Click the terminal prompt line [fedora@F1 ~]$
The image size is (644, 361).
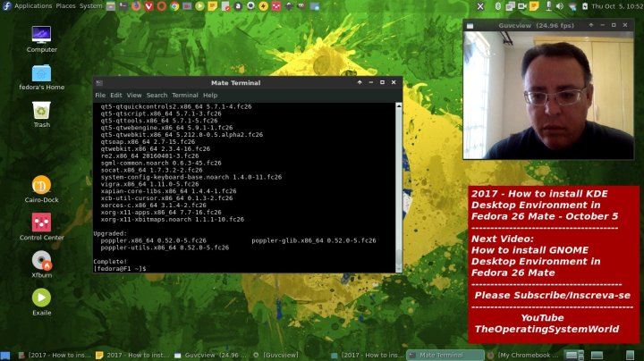pos(120,268)
